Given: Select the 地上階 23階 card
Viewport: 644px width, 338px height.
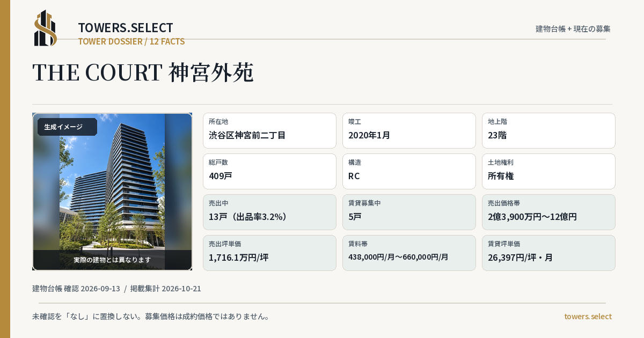Looking at the screenshot, I should pos(548,130).
